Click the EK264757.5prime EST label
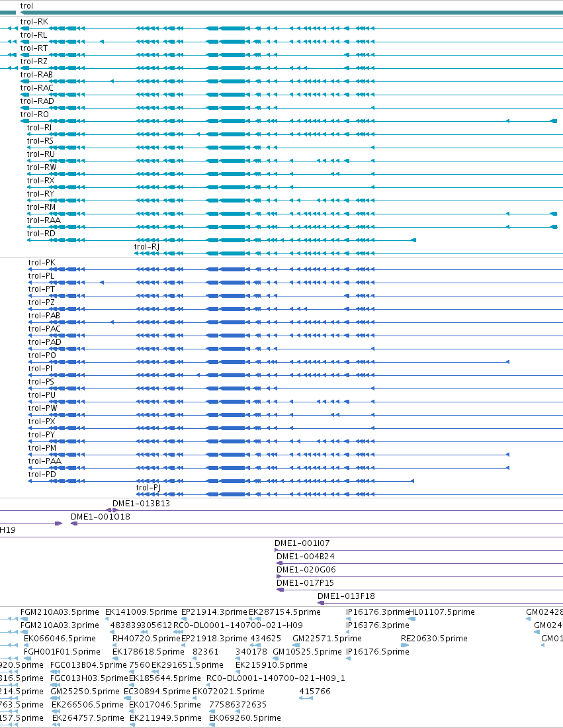 (x=88, y=718)
